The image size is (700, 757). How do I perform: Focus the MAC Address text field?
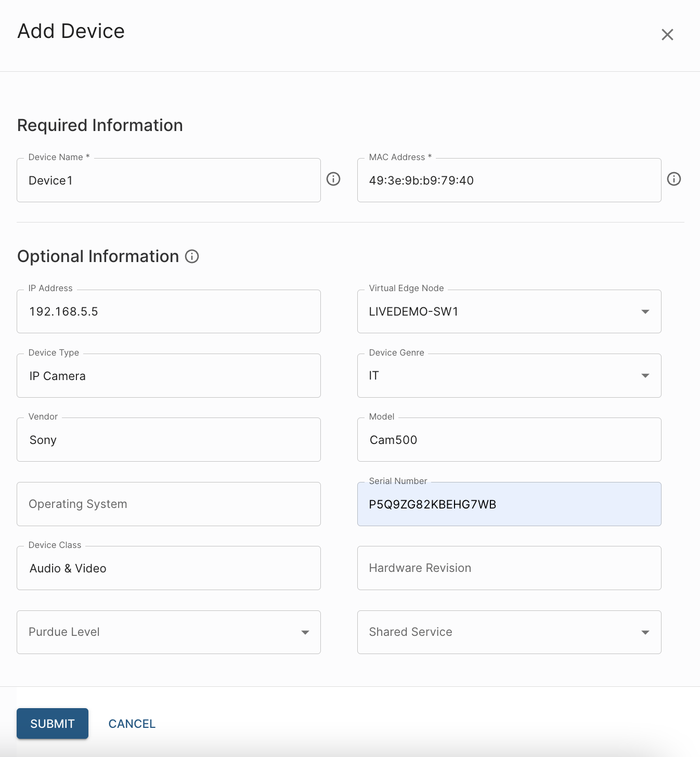509,180
